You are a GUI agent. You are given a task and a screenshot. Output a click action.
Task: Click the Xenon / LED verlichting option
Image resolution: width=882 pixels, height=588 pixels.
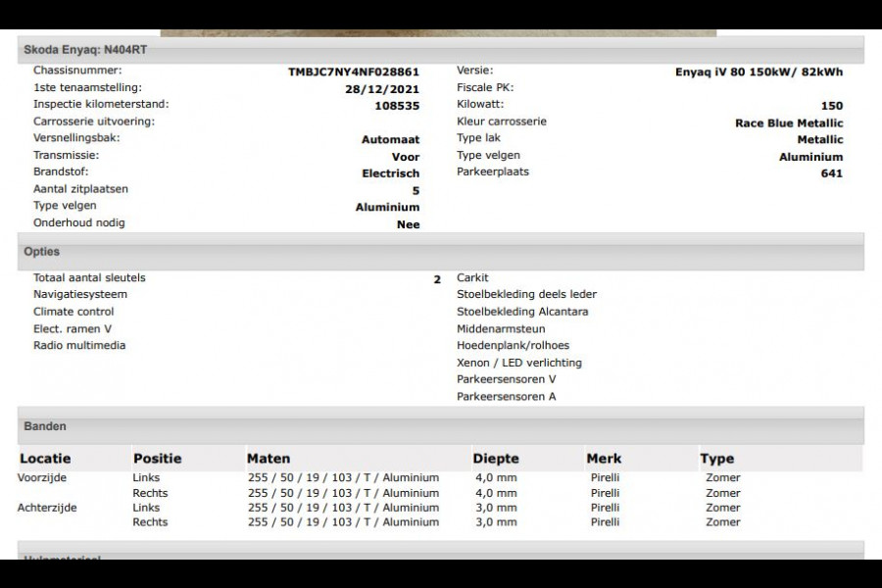click(x=518, y=363)
